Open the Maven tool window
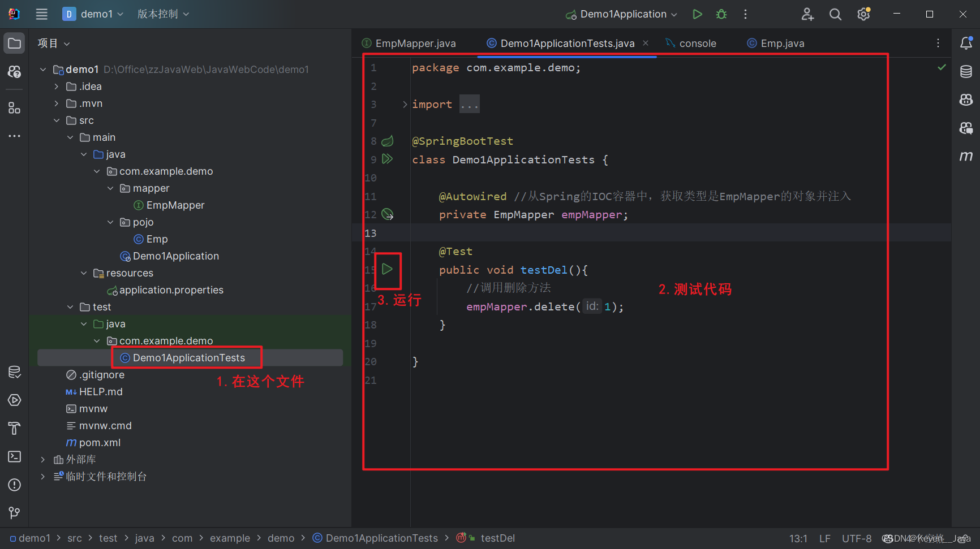The image size is (980, 549). tap(966, 156)
